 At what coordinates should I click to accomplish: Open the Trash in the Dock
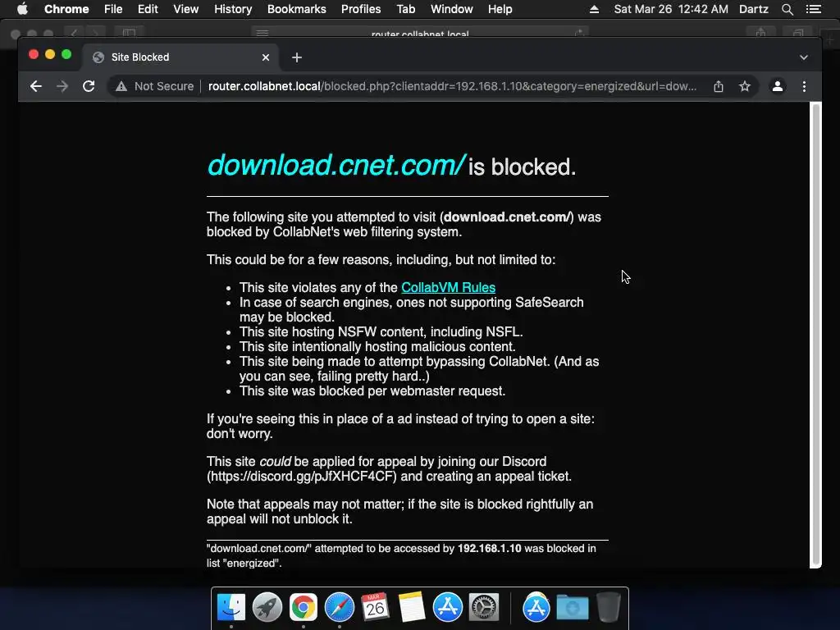tap(608, 607)
